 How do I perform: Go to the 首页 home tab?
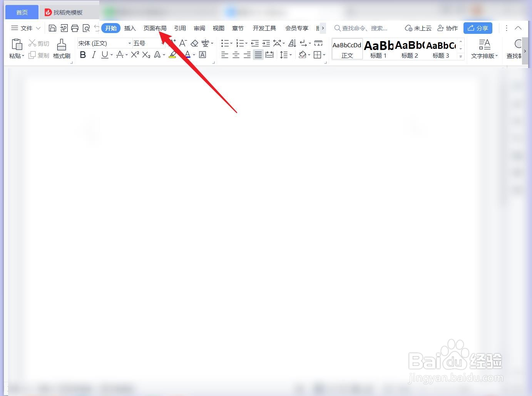click(22, 12)
